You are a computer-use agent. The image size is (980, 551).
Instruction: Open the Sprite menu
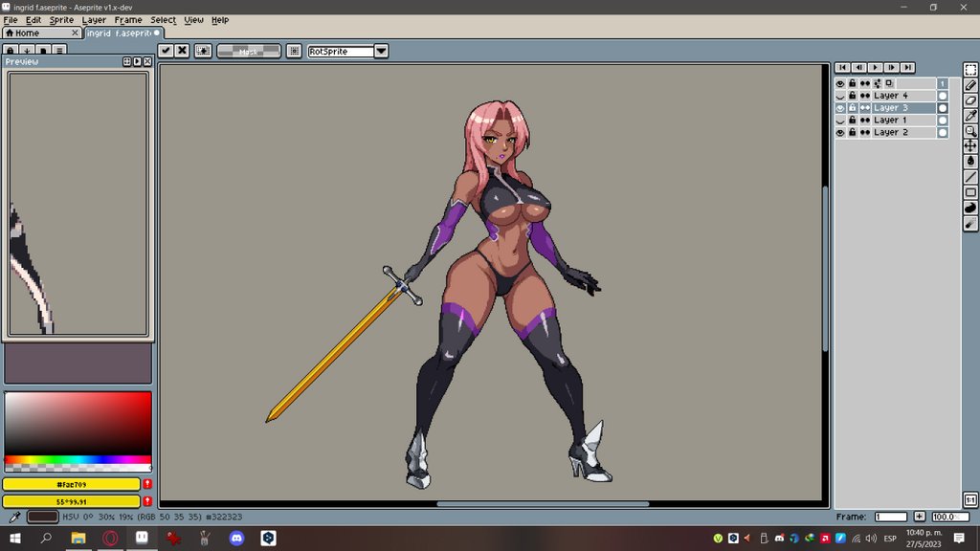click(x=61, y=20)
